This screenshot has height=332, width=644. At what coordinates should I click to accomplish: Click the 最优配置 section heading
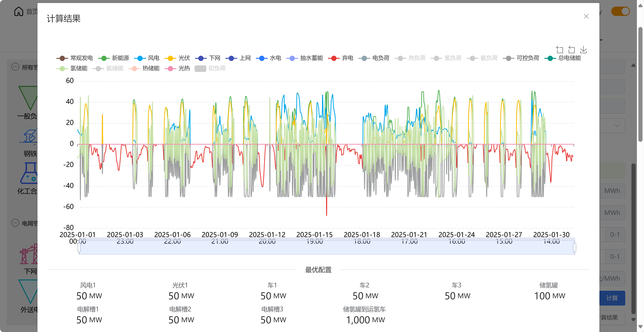tap(318, 270)
